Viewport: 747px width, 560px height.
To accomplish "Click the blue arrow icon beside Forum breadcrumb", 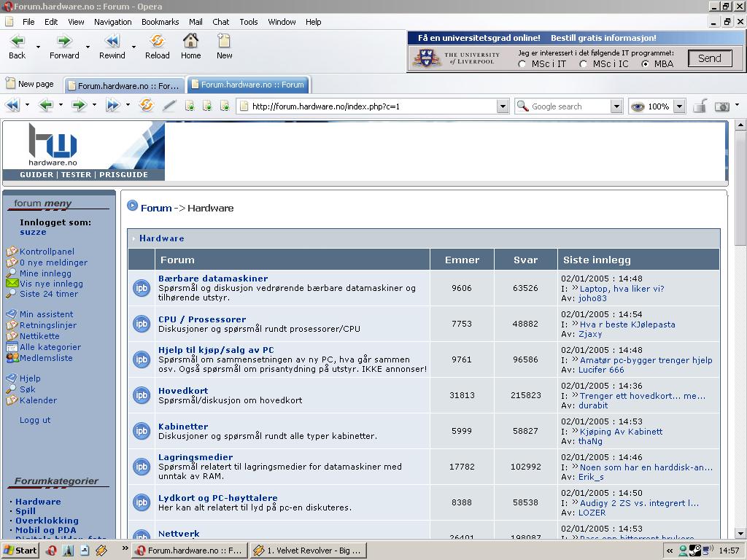I will 133,206.
